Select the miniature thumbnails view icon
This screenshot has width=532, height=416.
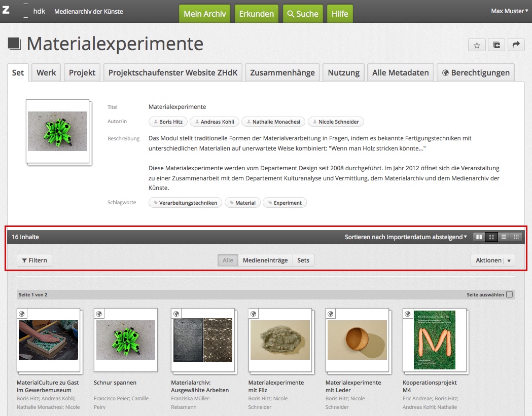(516, 237)
